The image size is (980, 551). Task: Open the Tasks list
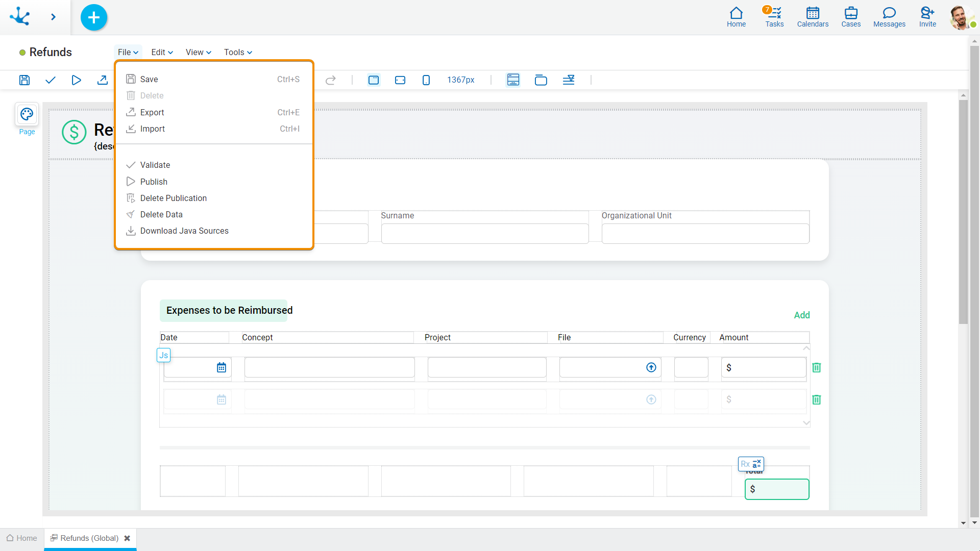pyautogui.click(x=774, y=17)
